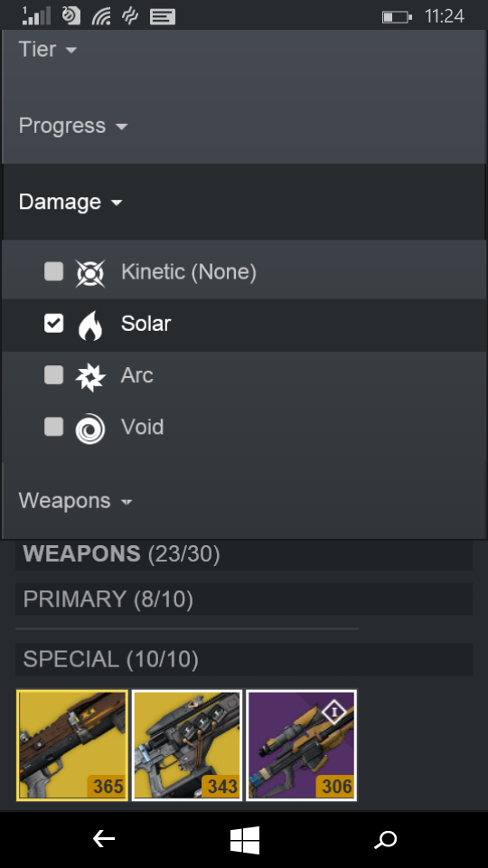Open the Progress filter dropdown

[73, 126]
